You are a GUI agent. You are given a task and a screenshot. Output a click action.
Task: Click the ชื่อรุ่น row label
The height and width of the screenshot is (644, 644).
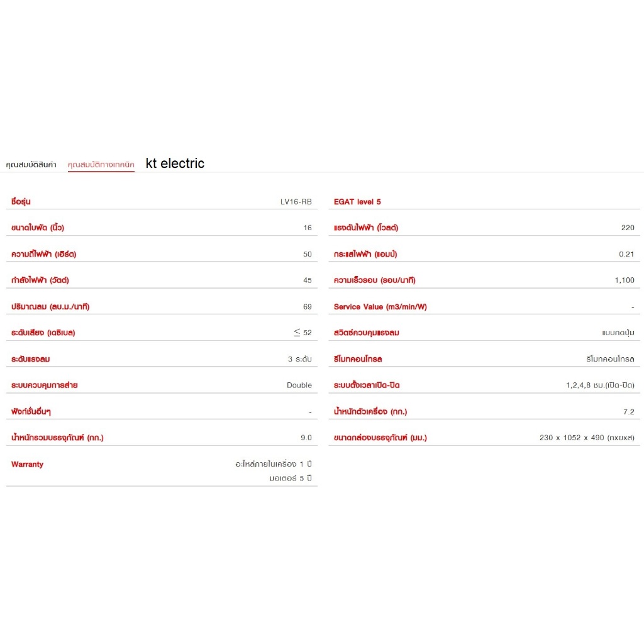coord(21,202)
